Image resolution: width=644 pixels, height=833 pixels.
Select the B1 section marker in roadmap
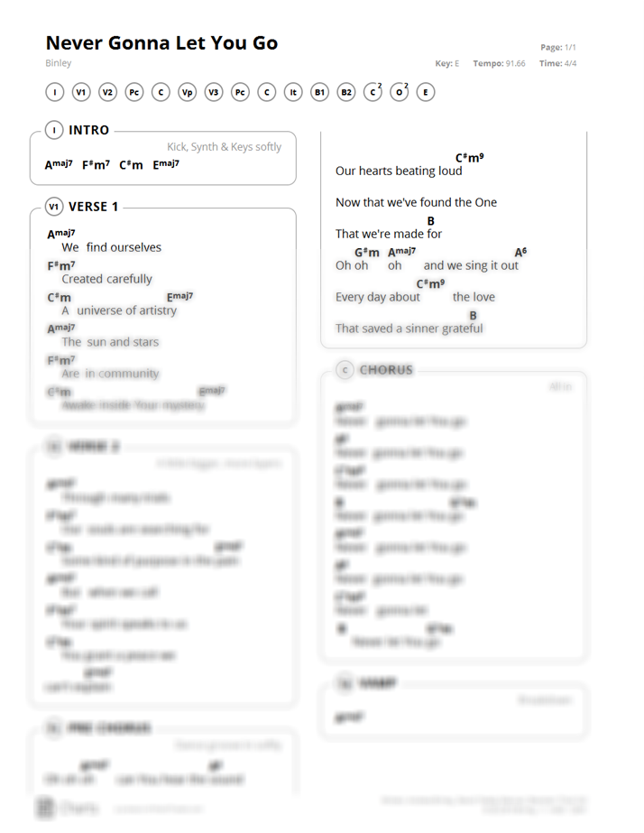click(x=319, y=92)
